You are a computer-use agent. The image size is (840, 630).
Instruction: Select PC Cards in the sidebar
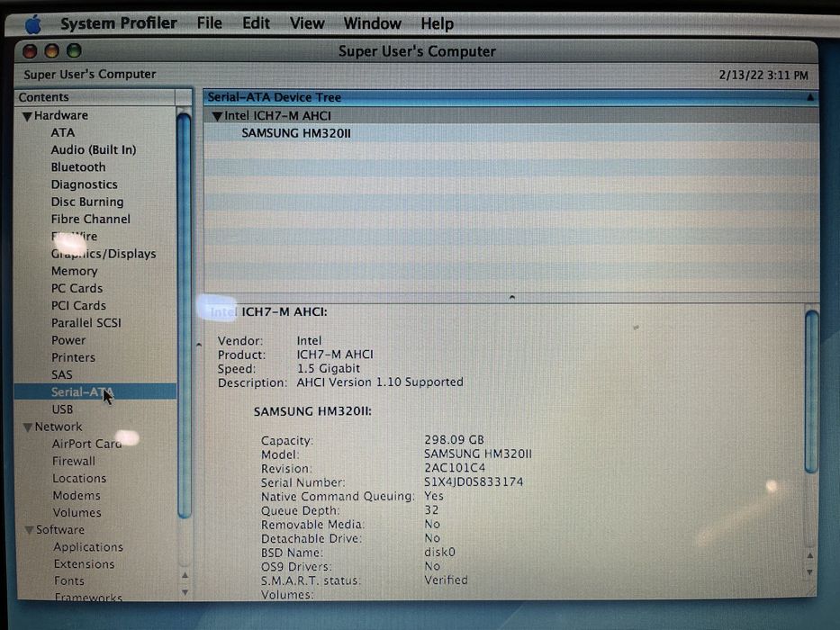pos(77,288)
